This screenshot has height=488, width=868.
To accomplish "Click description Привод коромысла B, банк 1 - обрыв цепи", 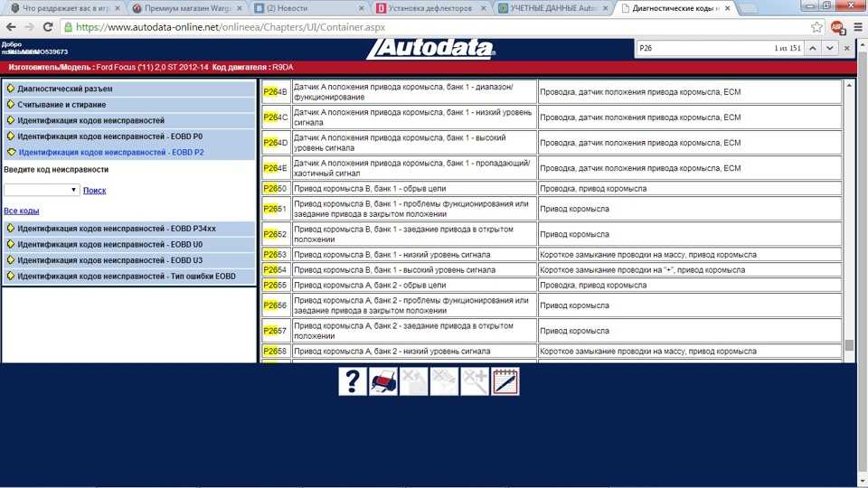I will click(370, 189).
